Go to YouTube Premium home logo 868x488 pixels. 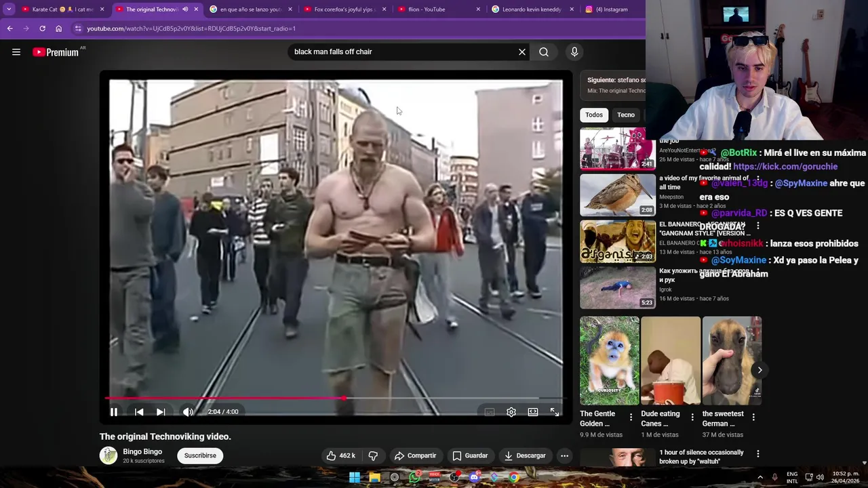(56, 52)
